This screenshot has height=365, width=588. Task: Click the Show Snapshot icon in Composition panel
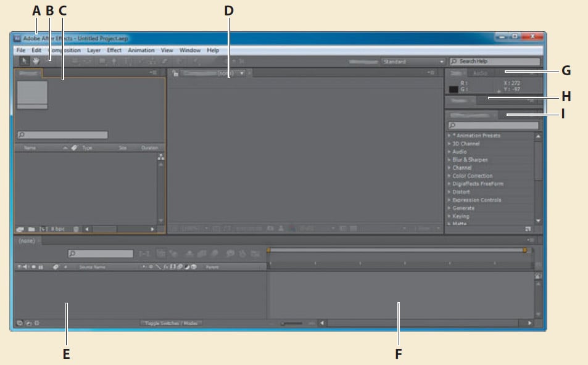[281, 228]
